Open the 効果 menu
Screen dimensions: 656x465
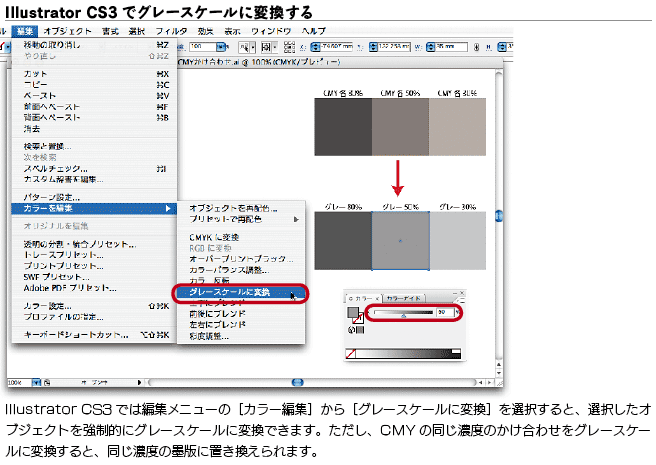(206, 31)
